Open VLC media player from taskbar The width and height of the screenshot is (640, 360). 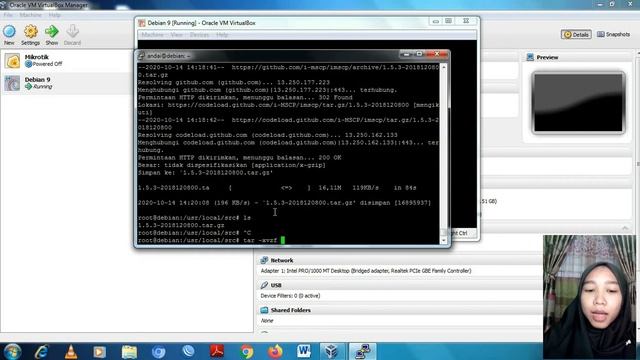tap(71, 352)
